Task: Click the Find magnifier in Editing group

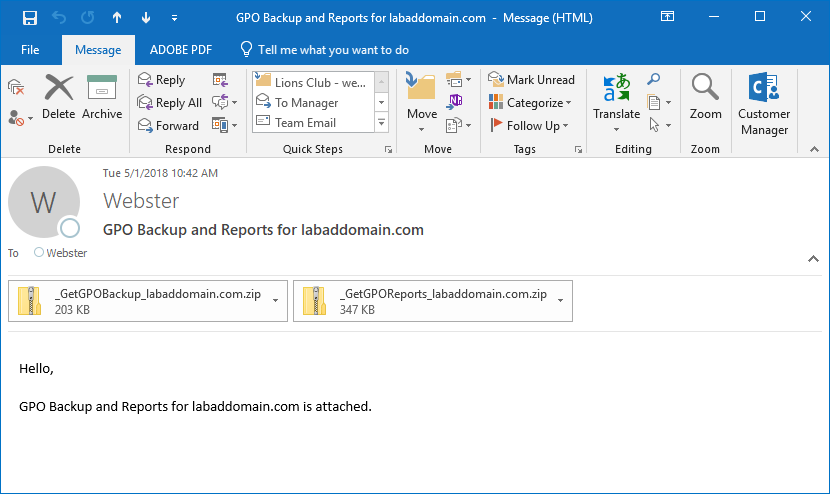Action: tap(654, 80)
